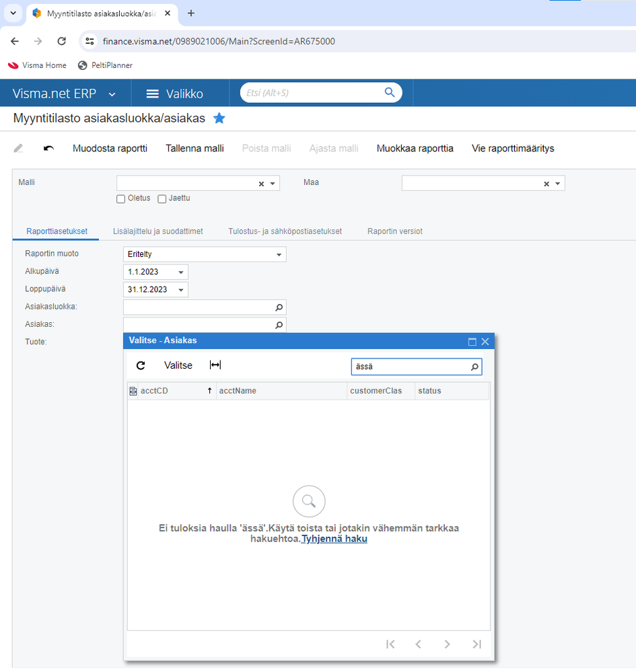Screen dimensions: 636x672
Task: Click the browser forward arrow
Action: pos(38,41)
